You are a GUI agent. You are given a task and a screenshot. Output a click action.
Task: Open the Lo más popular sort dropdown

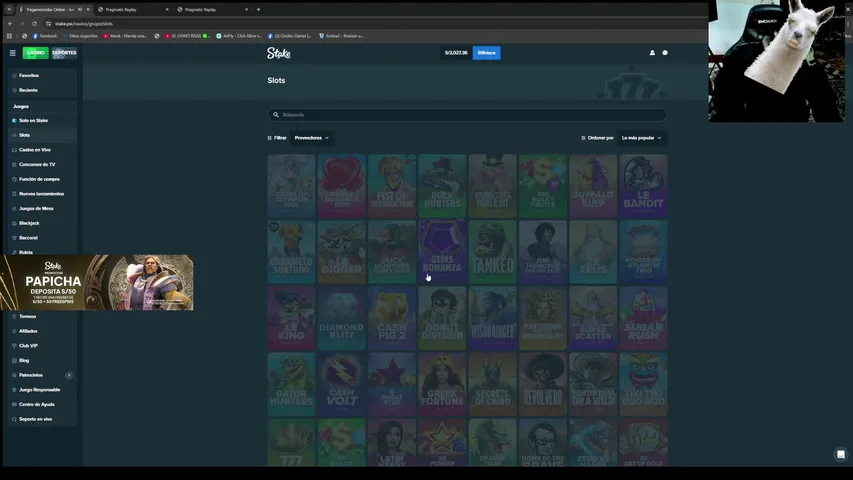click(x=642, y=138)
